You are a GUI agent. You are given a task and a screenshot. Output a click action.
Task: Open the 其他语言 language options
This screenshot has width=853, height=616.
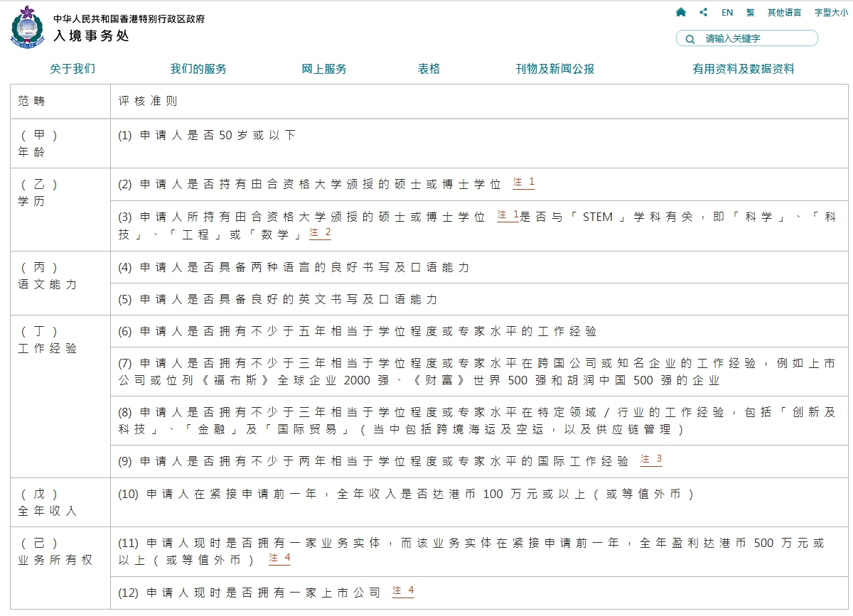tap(784, 12)
